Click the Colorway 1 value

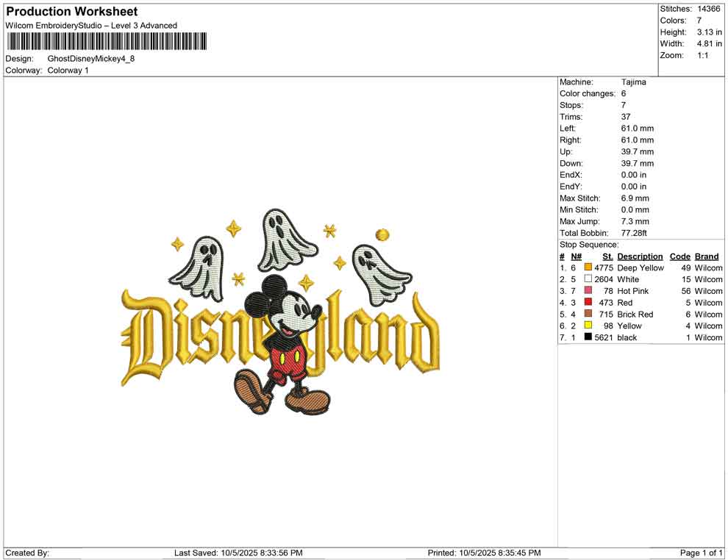pos(68,71)
